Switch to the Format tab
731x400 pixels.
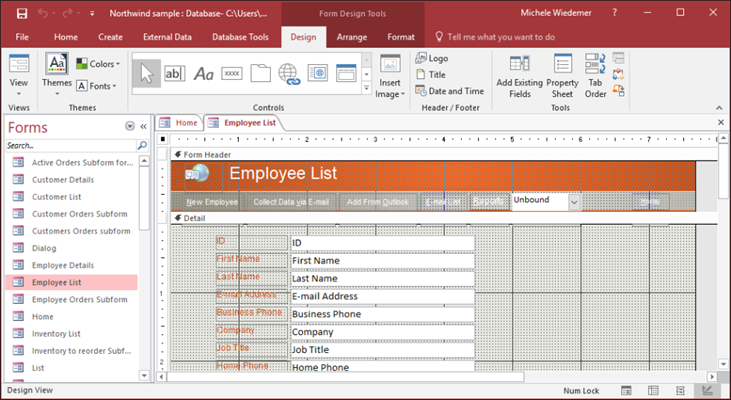(401, 37)
